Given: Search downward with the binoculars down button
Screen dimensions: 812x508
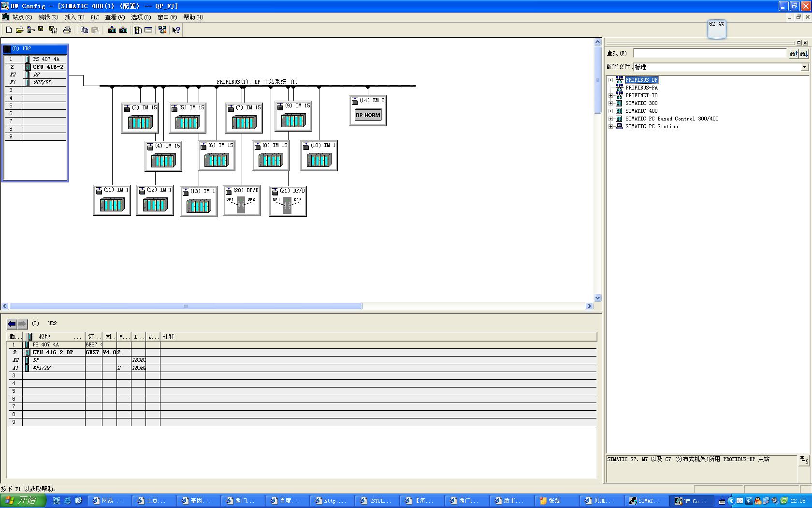Looking at the screenshot, I should point(804,54).
